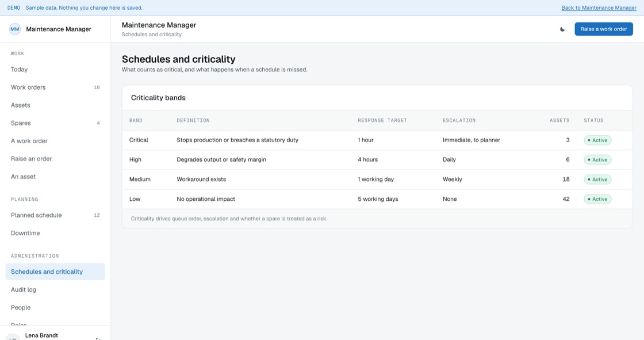Open the Audit log
Viewport: 644px width, 340px height.
point(55,290)
